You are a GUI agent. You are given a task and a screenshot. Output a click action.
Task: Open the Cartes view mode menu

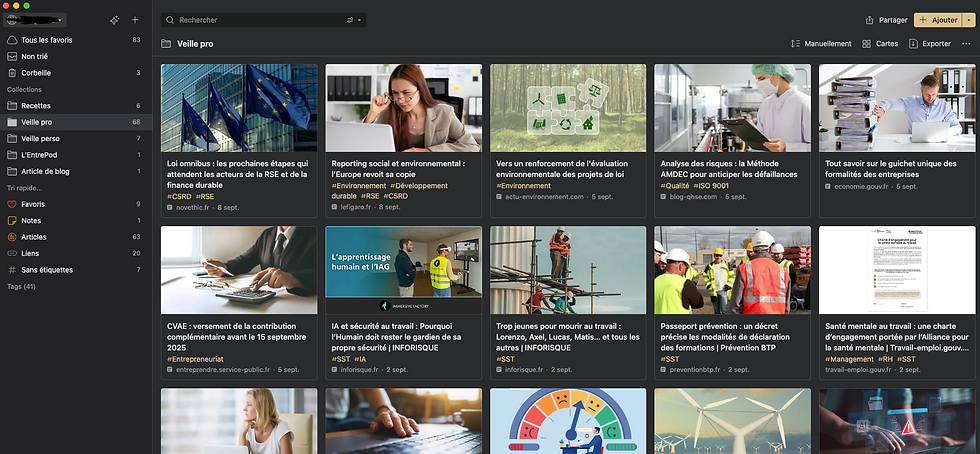[880, 44]
